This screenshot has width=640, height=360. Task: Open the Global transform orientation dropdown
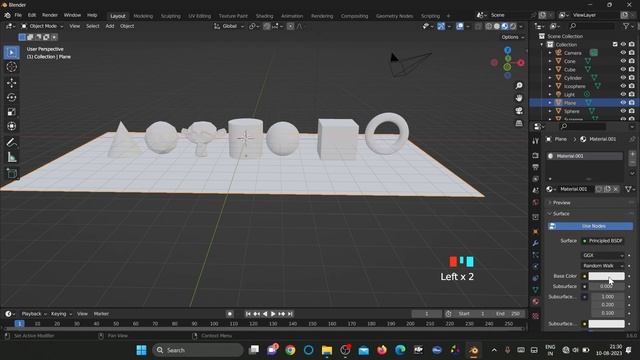pyautogui.click(x=229, y=26)
